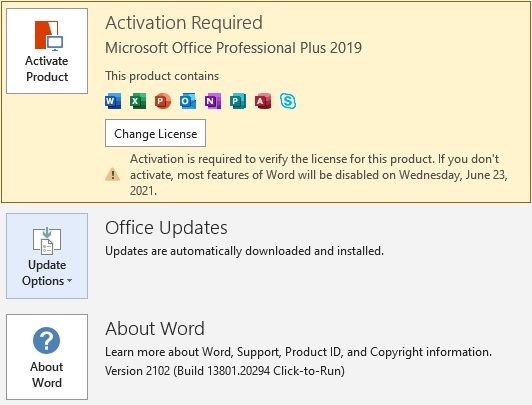Click the PowerPoint app icon
Image resolution: width=532 pixels, height=405 pixels.
pos(163,101)
